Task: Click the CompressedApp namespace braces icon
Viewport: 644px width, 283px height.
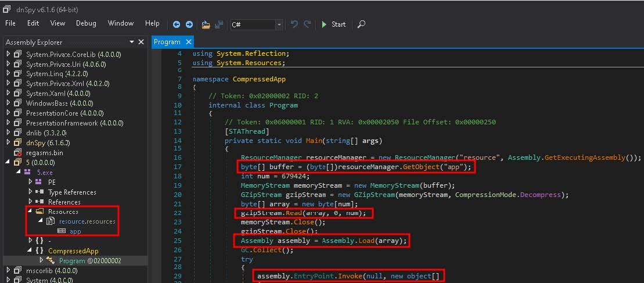Action: 39,250
